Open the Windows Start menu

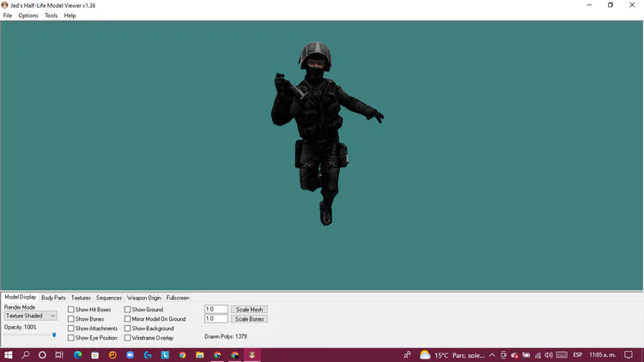9,355
